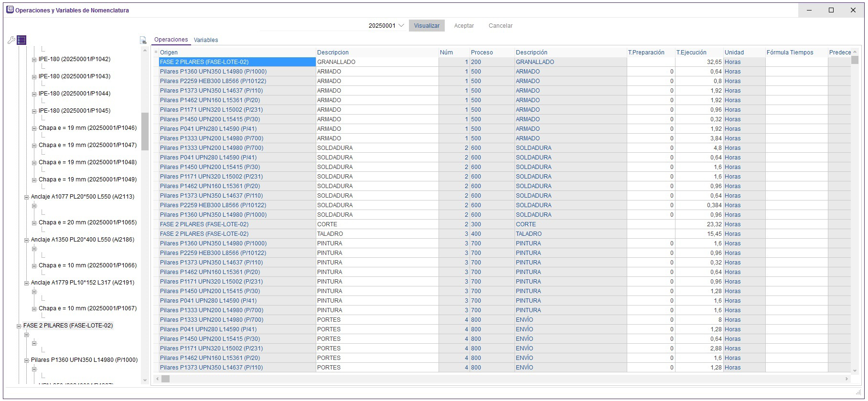
Task: Collapse IPE-180 P1042 tree node
Action: tap(34, 60)
